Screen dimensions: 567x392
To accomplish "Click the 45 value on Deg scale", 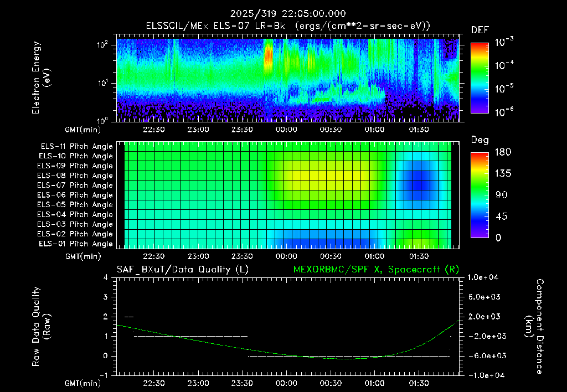I will (501, 216).
